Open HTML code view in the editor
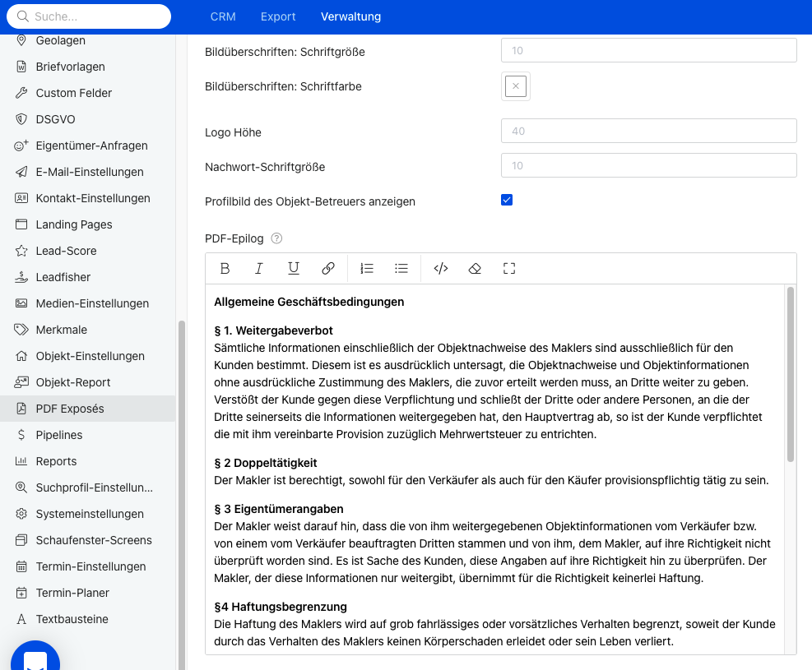812x670 pixels. click(x=441, y=269)
